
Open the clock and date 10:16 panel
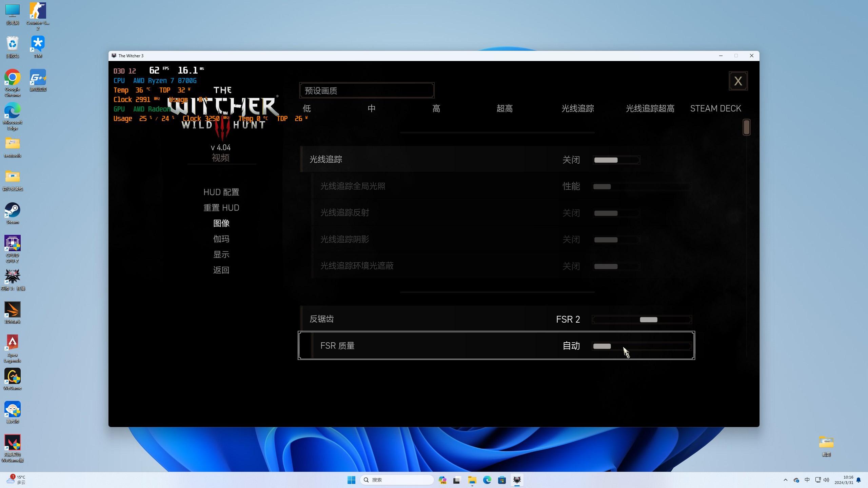(x=844, y=480)
